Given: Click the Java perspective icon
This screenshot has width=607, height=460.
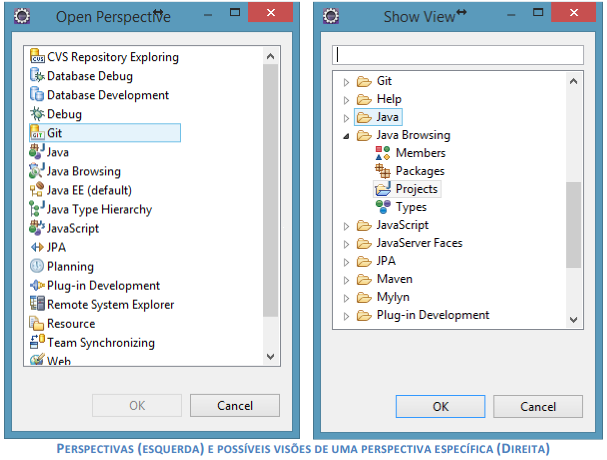Looking at the screenshot, I should [37, 151].
